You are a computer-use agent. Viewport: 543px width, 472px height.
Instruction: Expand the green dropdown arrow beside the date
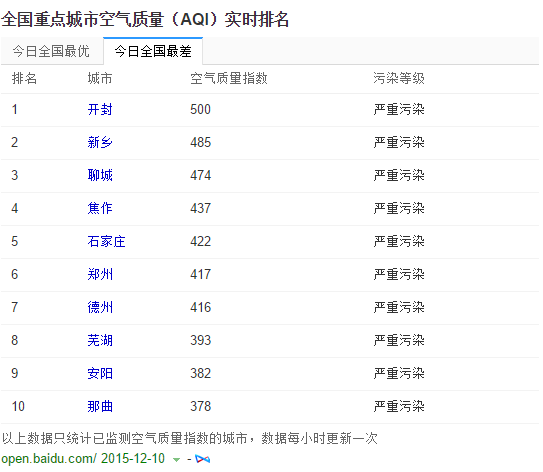[177, 460]
